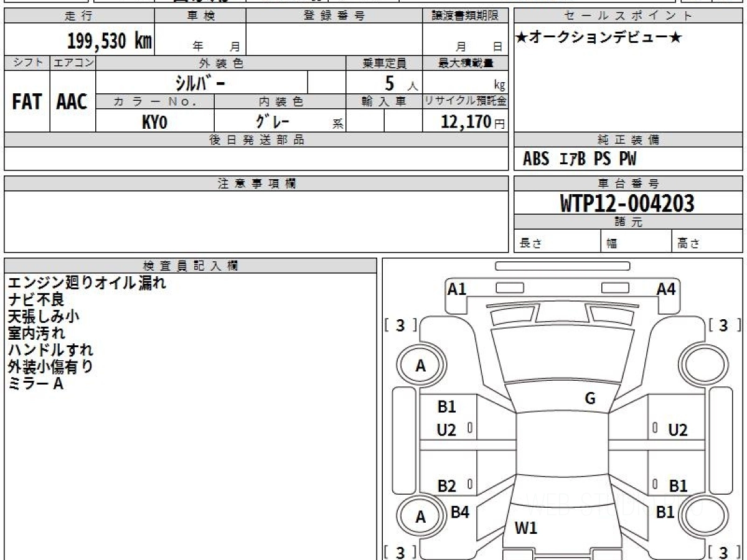This screenshot has height=560, width=747.
Task: Select chassis number WTP12-004203
Action: click(x=627, y=203)
